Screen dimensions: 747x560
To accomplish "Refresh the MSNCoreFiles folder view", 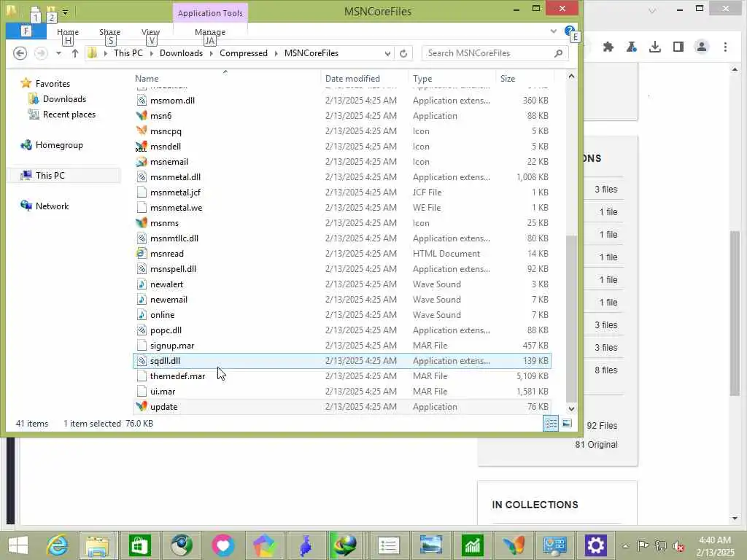I will [403, 53].
